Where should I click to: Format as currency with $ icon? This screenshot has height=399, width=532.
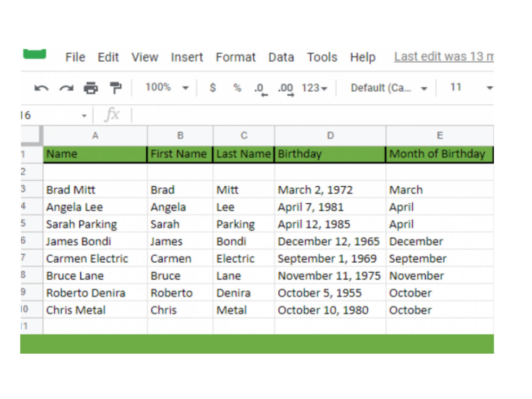213,88
